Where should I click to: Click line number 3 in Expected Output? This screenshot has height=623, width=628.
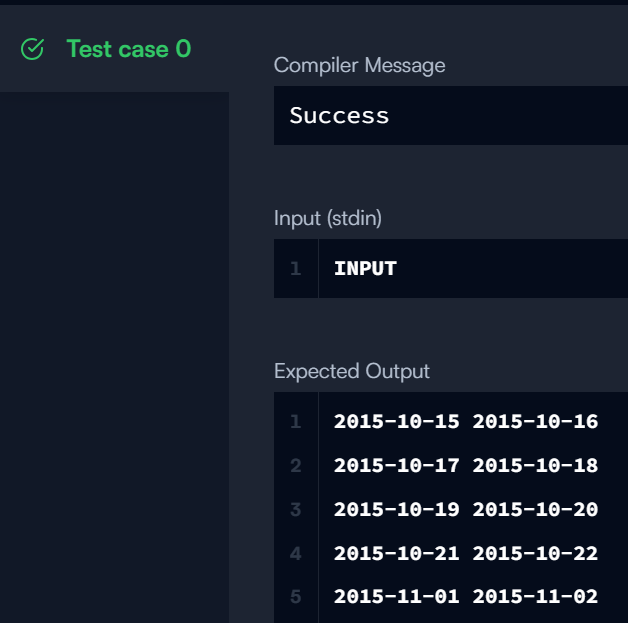point(295,509)
